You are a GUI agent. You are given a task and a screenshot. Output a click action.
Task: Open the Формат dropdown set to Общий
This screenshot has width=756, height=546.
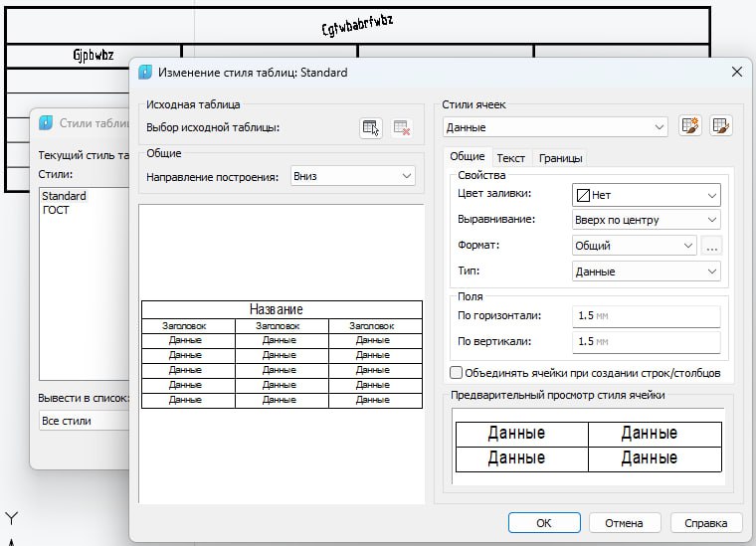click(634, 246)
